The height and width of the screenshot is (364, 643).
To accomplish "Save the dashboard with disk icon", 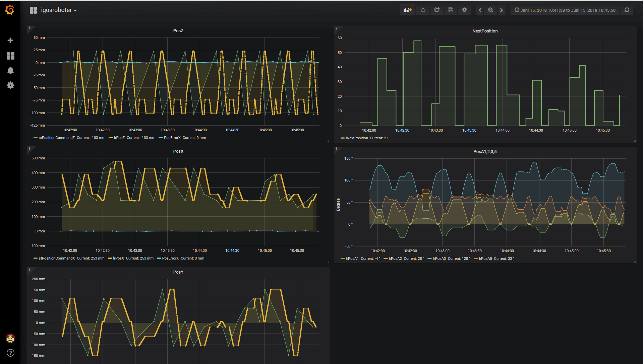I will pos(451,10).
